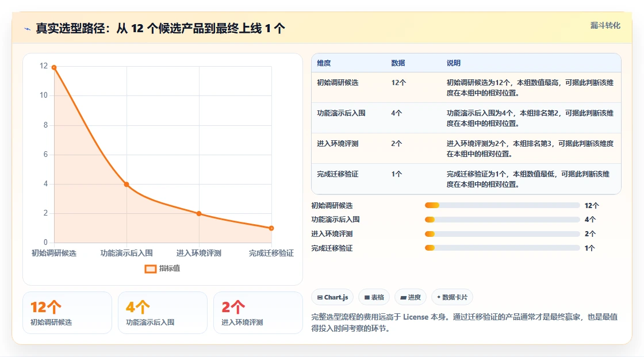Screen dimensions: 644x357
Task: Open the 12个 初始调研候选 data card
Action: (67, 313)
